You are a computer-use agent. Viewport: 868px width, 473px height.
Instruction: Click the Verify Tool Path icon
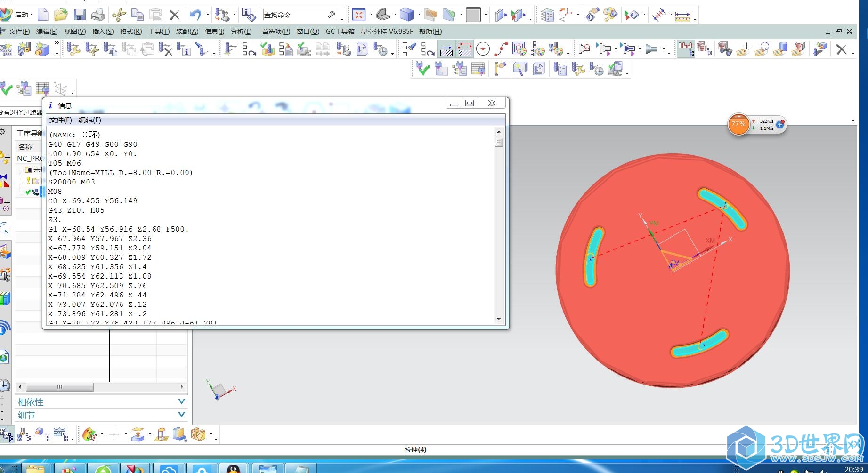267,49
